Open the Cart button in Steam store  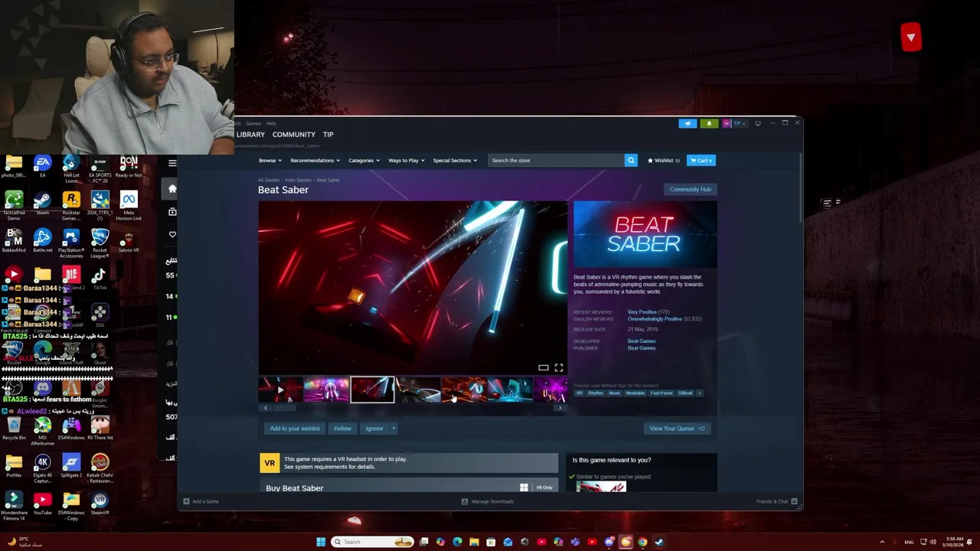pos(701,161)
